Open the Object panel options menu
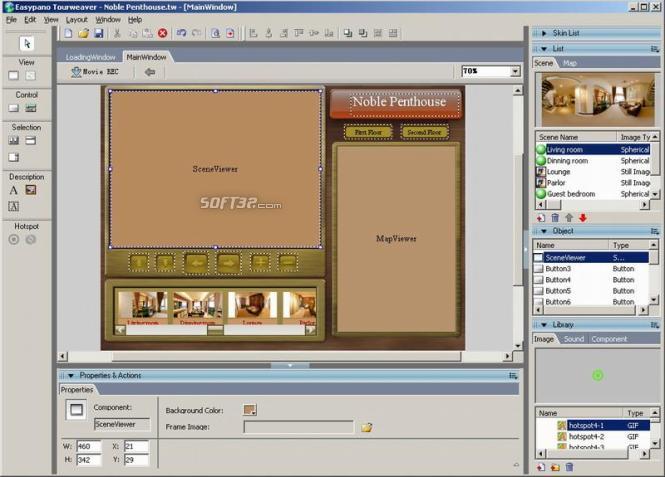The width and height of the screenshot is (665, 477). coord(655,231)
